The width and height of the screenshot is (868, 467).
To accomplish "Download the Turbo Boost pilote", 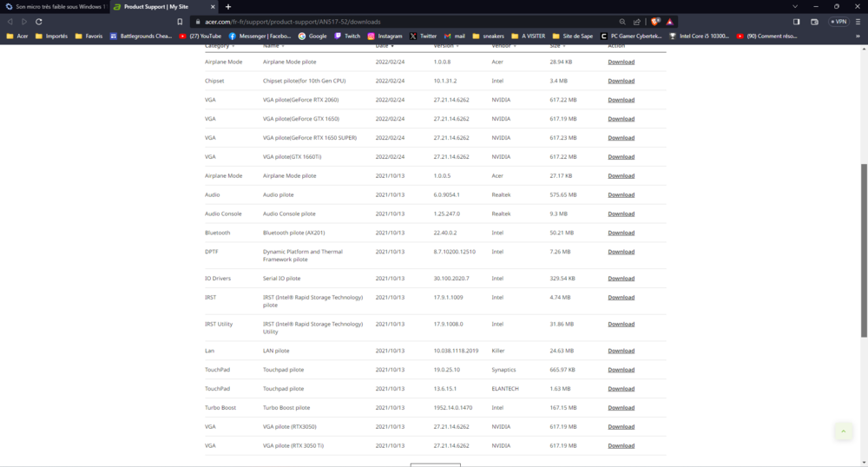I will (x=621, y=408).
